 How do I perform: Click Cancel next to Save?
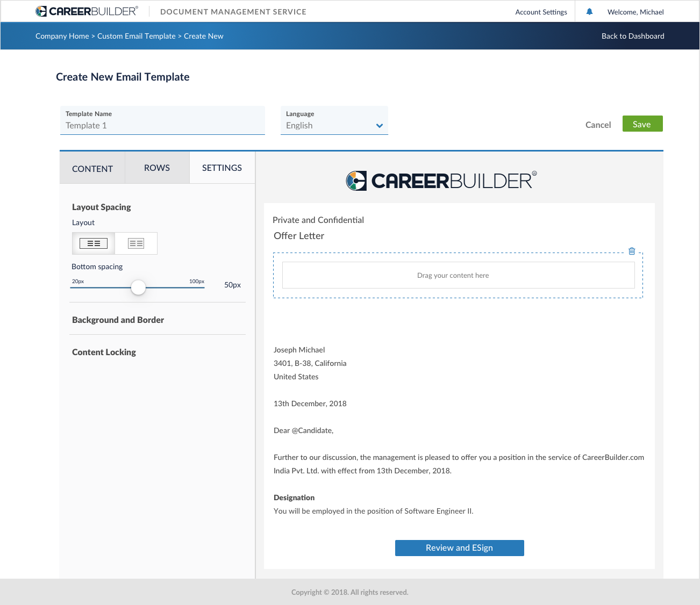click(598, 125)
